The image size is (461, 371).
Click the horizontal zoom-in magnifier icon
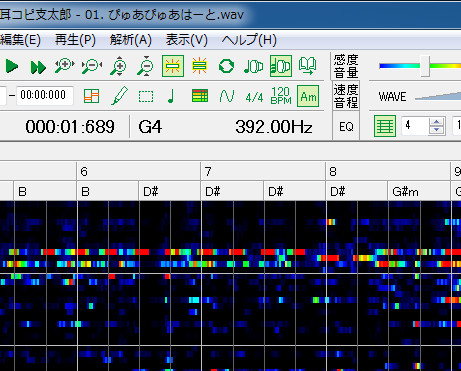point(65,66)
